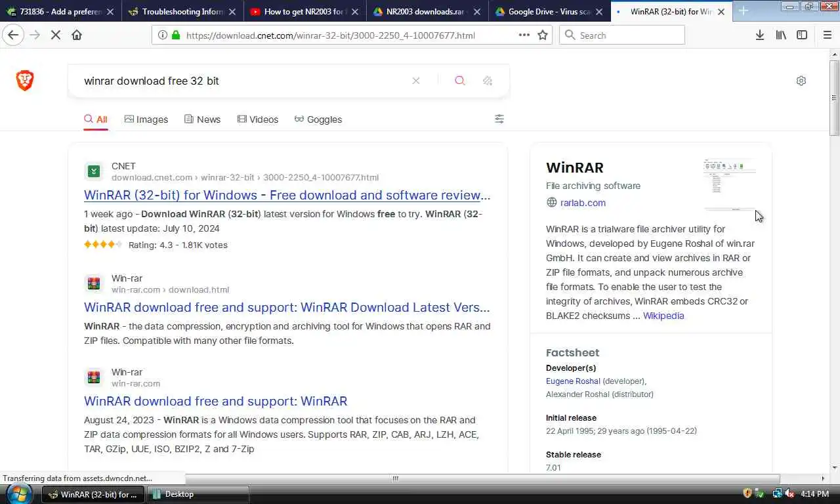The width and height of the screenshot is (840, 504).
Task: Go back with the browser back arrow
Action: [13, 35]
